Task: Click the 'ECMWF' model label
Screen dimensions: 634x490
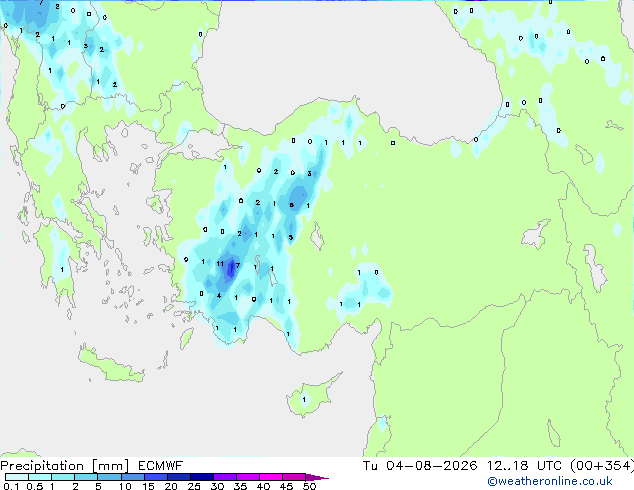Action: pyautogui.click(x=161, y=466)
